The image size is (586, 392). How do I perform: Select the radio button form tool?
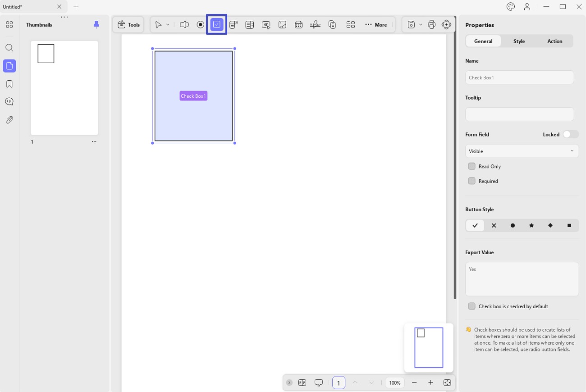tap(201, 25)
